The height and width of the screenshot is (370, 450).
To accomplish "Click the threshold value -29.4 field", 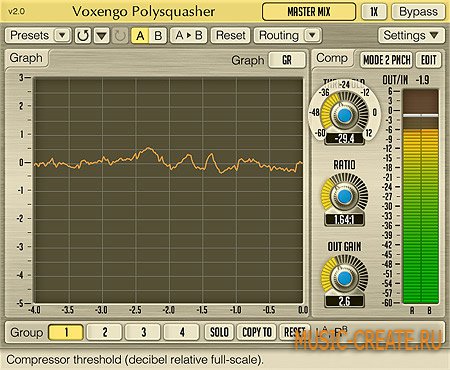I will click(344, 138).
